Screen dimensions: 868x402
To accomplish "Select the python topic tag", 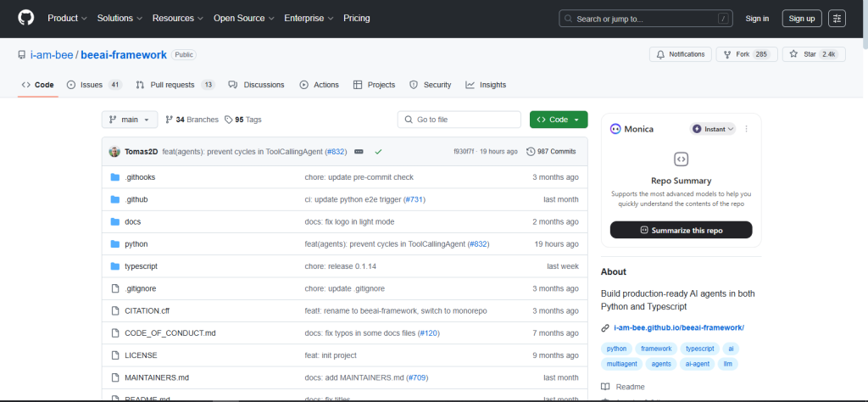I will 616,349.
